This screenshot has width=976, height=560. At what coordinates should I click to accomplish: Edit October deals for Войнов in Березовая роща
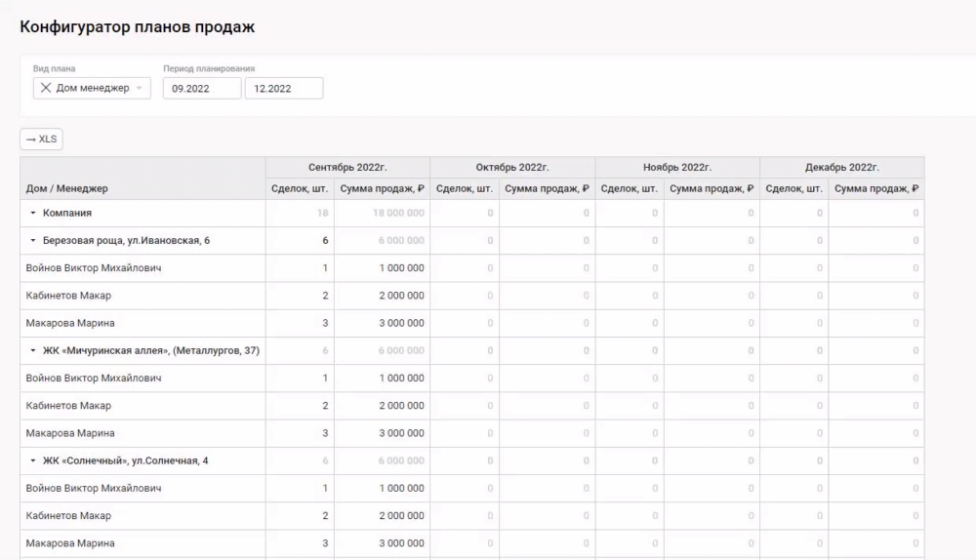[x=465, y=267]
